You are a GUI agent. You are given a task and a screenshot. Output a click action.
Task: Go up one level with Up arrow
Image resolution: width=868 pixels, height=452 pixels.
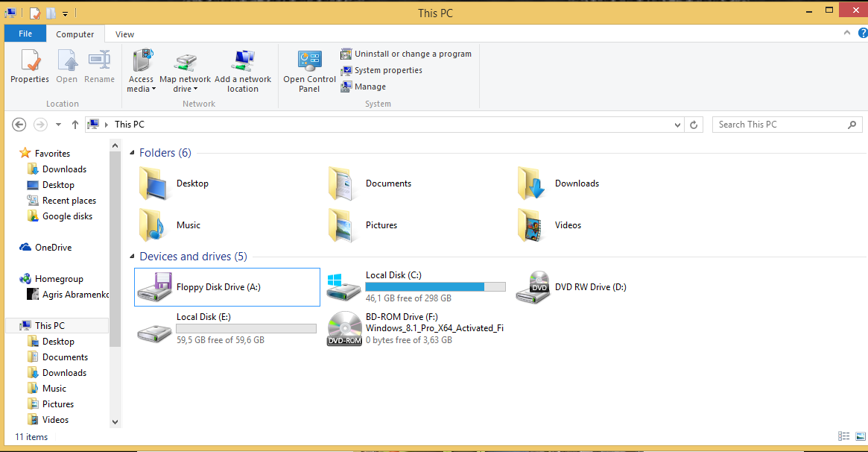[75, 125]
